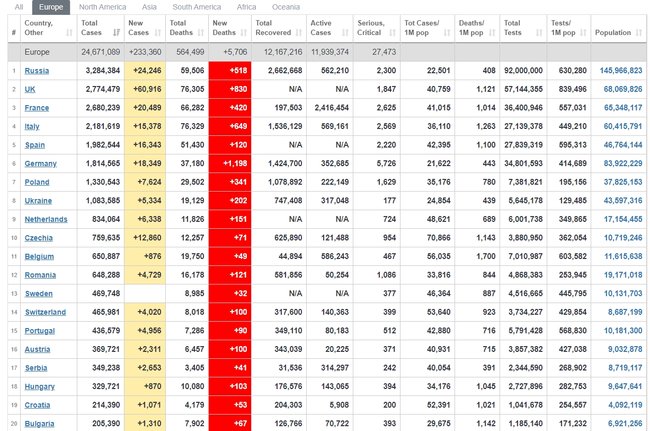This screenshot has width=650, height=431.
Task: Open the Portugal country link
Action: coord(39,331)
